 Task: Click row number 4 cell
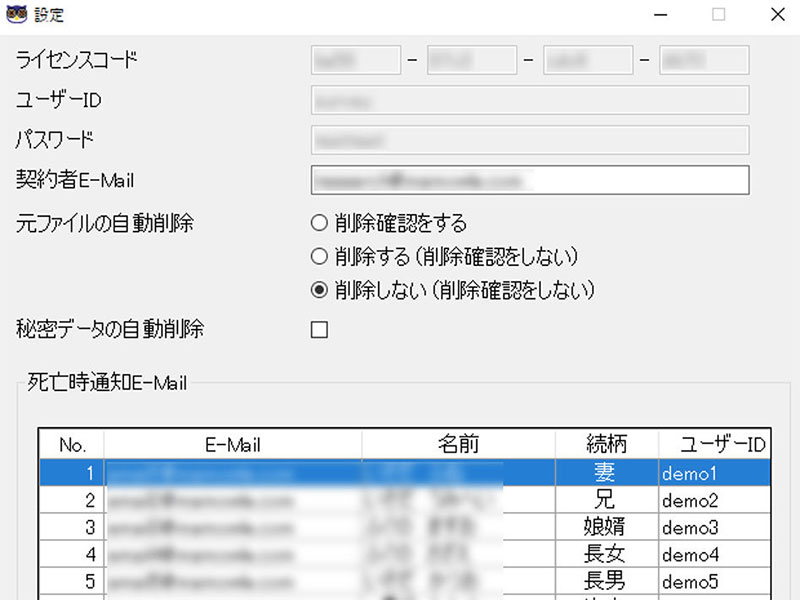click(x=72, y=554)
